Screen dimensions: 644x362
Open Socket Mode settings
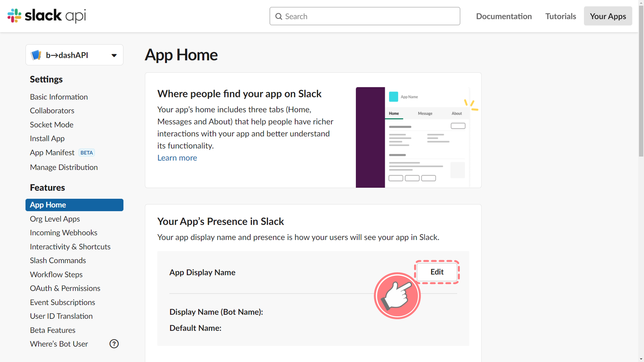click(x=52, y=125)
